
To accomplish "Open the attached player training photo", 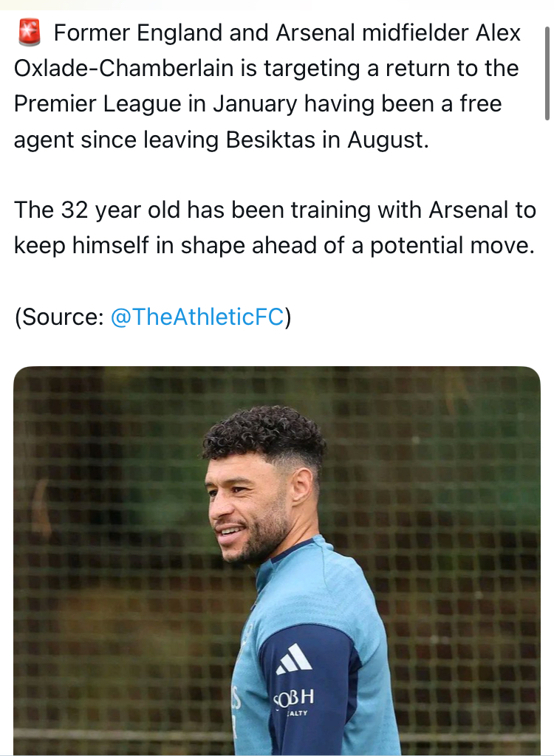I will pyautogui.click(x=277, y=561).
